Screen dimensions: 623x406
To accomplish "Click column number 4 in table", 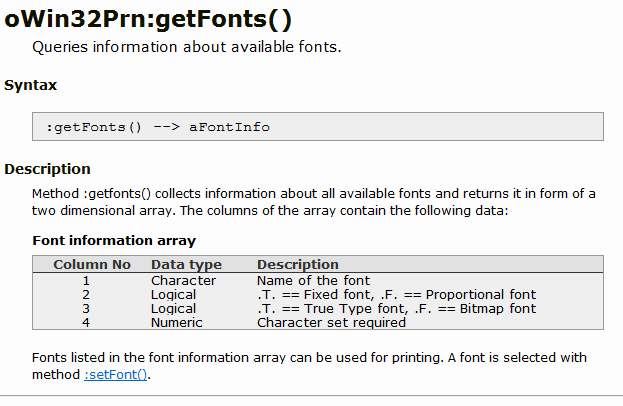I will point(86,322).
